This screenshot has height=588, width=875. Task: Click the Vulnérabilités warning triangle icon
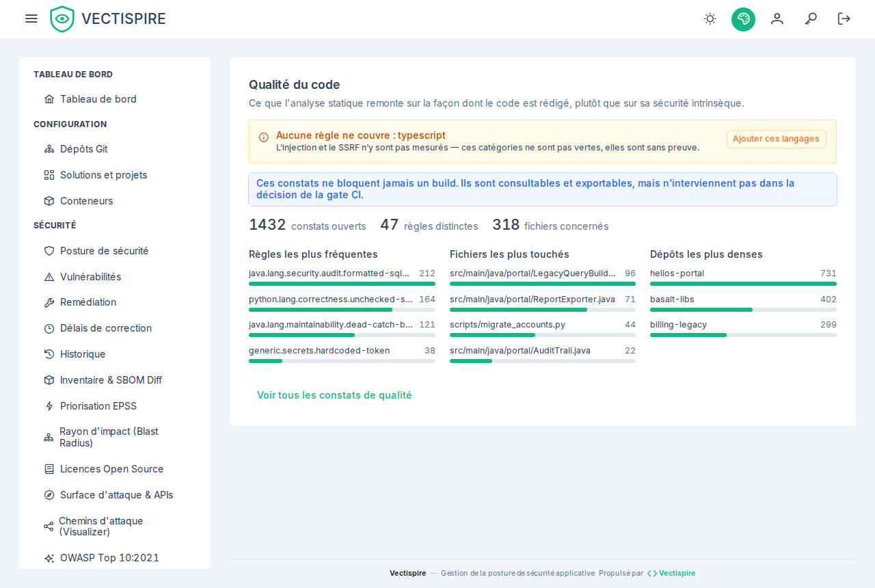(49, 277)
